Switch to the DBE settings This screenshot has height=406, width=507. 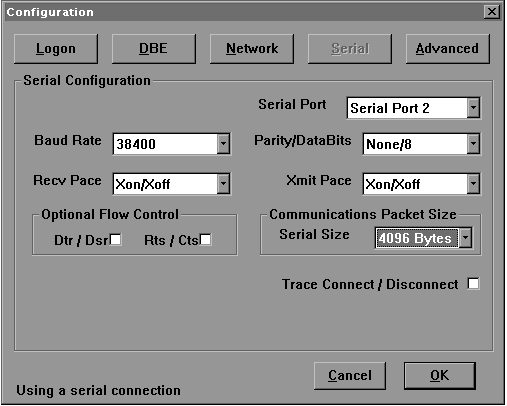point(154,49)
